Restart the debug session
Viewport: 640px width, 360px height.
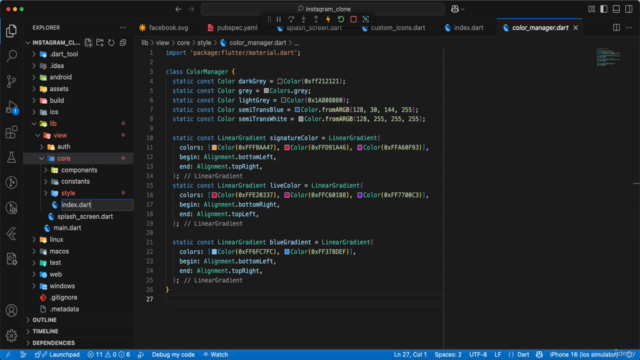click(x=341, y=19)
